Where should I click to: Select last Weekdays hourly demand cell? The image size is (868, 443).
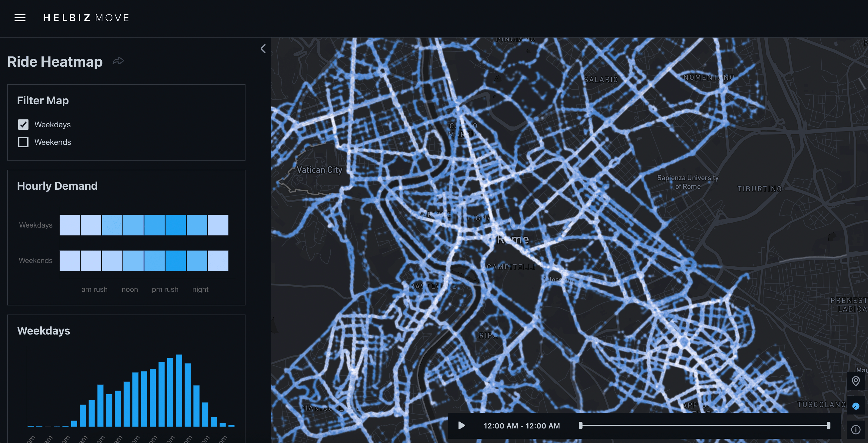(x=218, y=225)
